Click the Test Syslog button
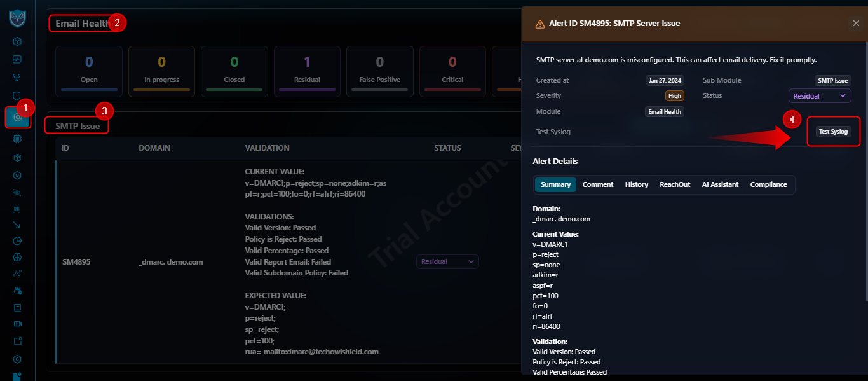This screenshot has width=868, height=381. (x=833, y=132)
